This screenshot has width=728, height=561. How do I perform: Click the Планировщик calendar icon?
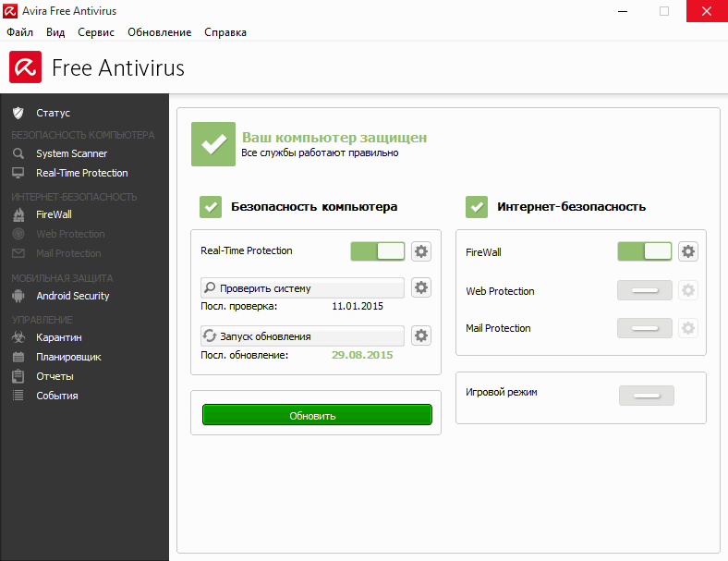click(18, 357)
